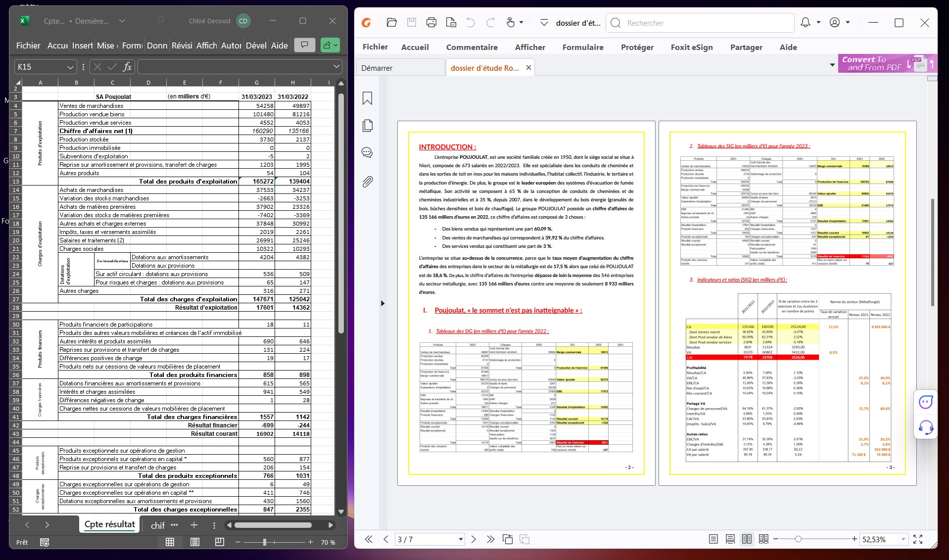949x560 pixels.
Task: Open the Comments panel in the sidebar
Action: tap(367, 153)
